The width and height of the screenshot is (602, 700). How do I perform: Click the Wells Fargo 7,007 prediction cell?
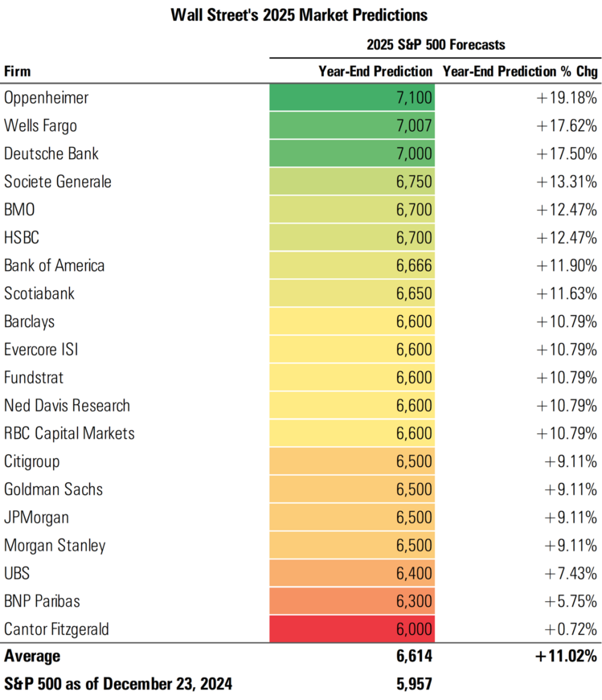tap(351, 126)
